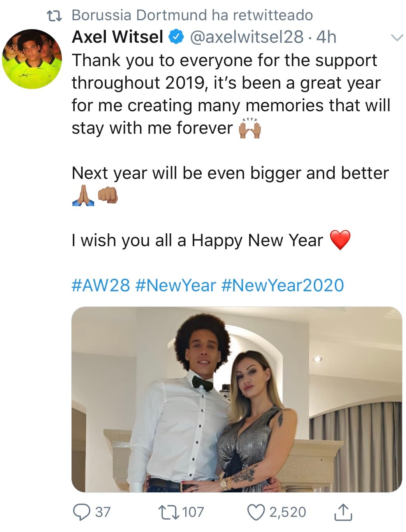
Task: Expand the tweet options chevron menu
Action: tap(396, 38)
